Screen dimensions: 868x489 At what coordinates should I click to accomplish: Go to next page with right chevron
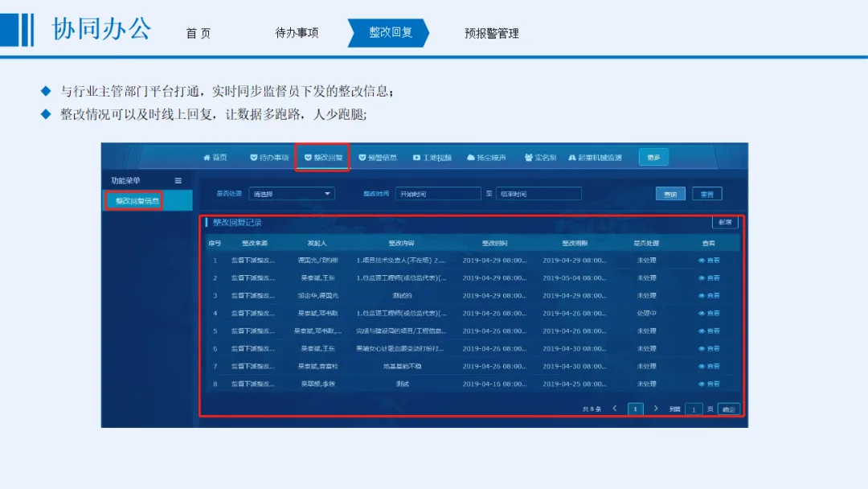pos(656,409)
